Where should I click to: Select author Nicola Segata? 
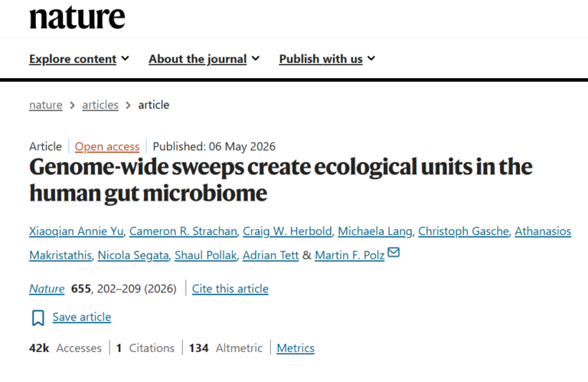(x=133, y=255)
